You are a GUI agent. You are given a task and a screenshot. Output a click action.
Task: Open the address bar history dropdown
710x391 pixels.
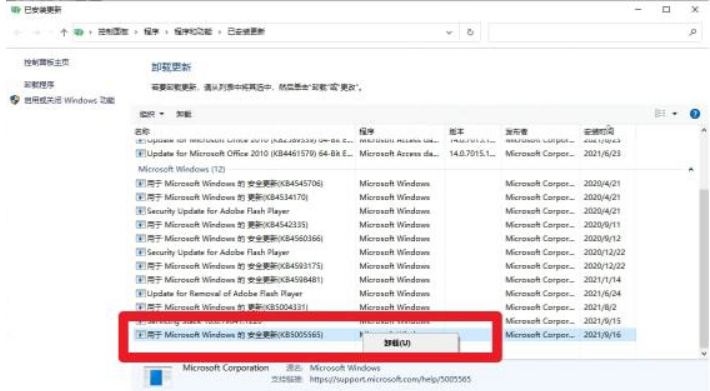[x=449, y=33]
